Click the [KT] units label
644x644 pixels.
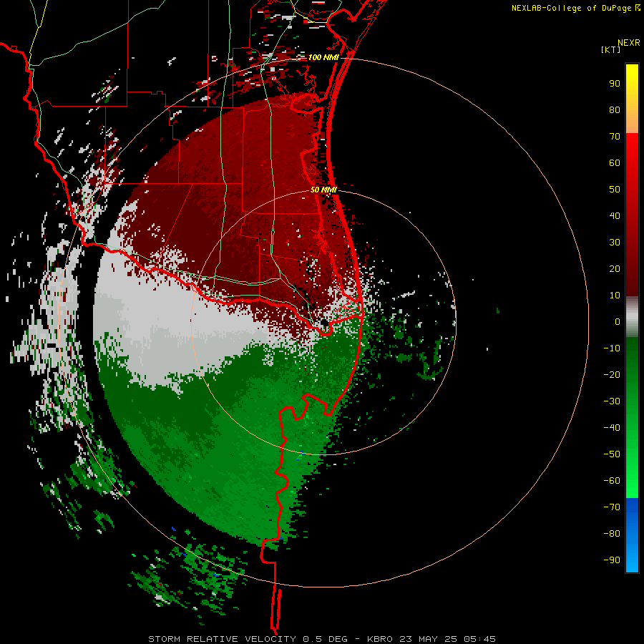point(610,49)
